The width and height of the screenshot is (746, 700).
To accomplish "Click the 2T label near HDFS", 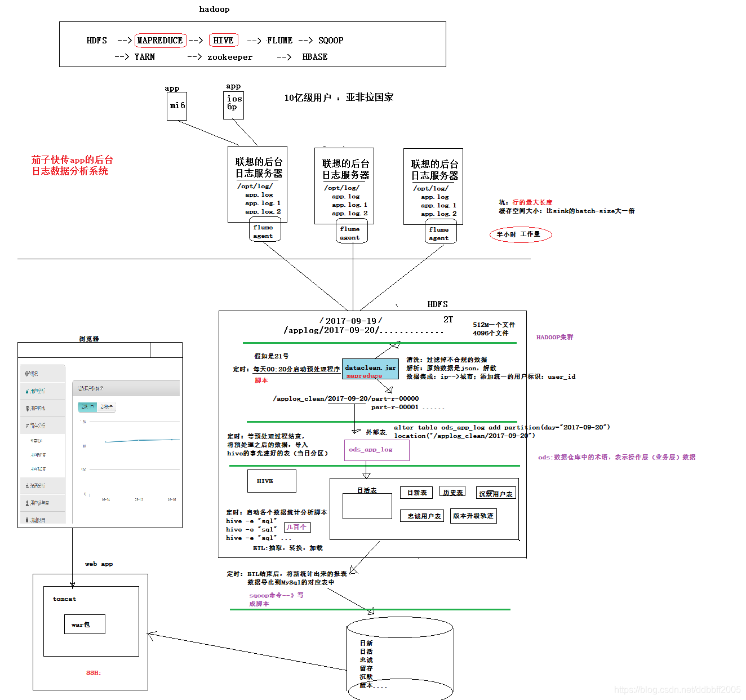I will point(448,320).
